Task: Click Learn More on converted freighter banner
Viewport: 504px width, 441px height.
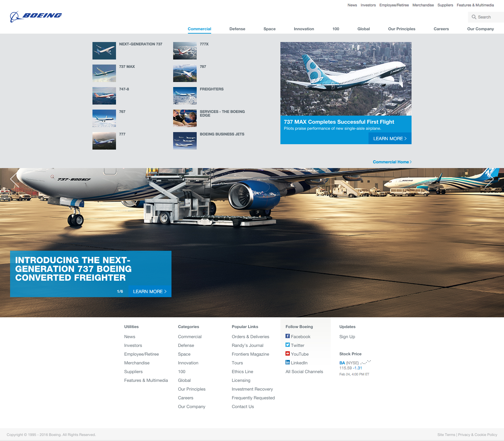Action: (149, 291)
